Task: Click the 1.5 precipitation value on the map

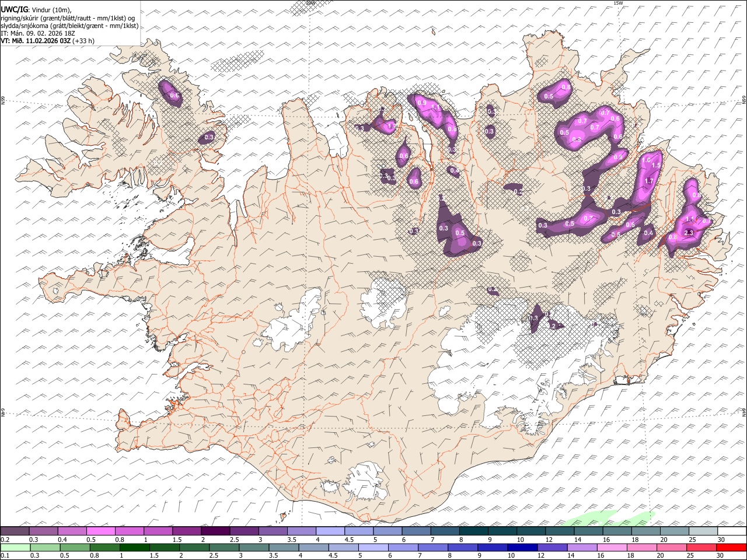Action: click(655, 166)
